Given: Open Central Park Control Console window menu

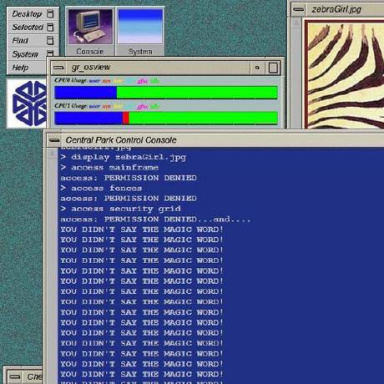Looking at the screenshot, I should coord(54,140).
